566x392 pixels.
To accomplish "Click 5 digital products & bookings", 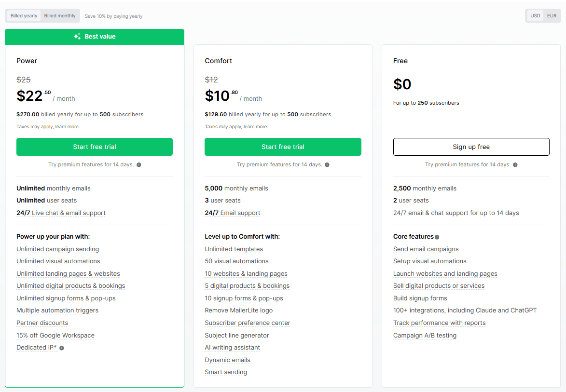I will point(247,285).
